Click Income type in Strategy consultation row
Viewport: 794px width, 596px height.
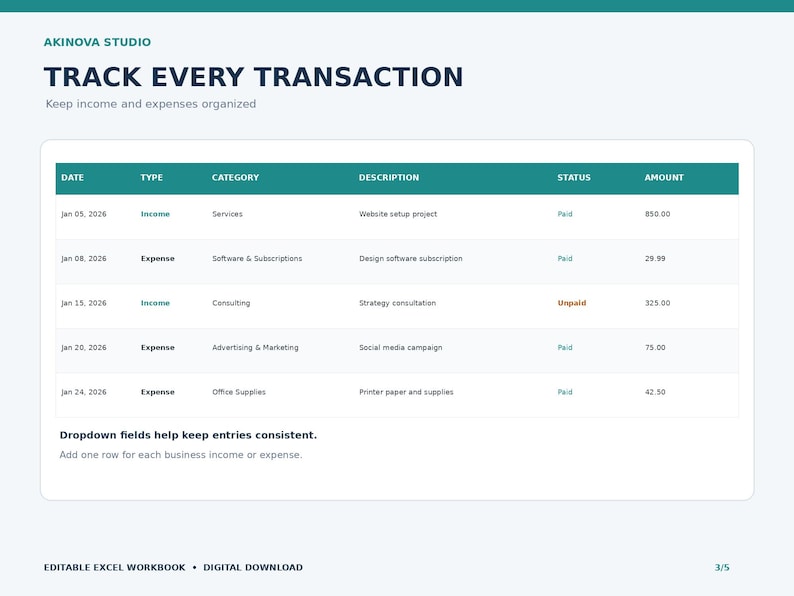[155, 303]
